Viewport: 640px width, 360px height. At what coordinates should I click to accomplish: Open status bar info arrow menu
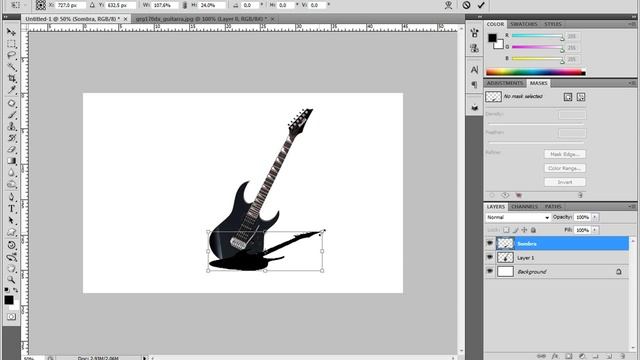tap(144, 358)
